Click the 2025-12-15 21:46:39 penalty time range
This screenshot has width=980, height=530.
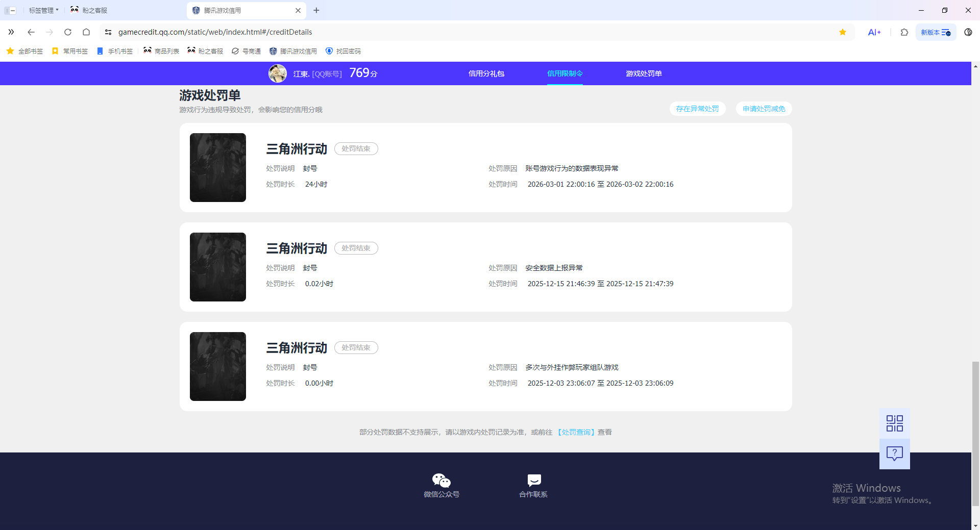click(601, 284)
